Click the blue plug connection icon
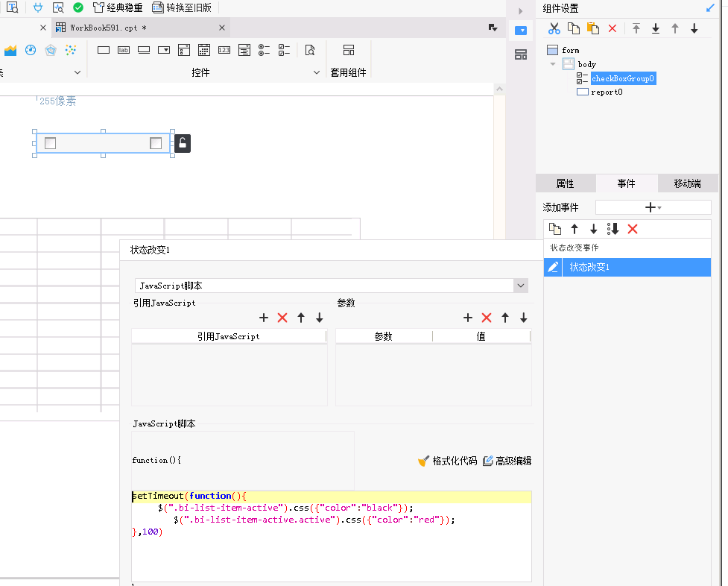 (38, 7)
